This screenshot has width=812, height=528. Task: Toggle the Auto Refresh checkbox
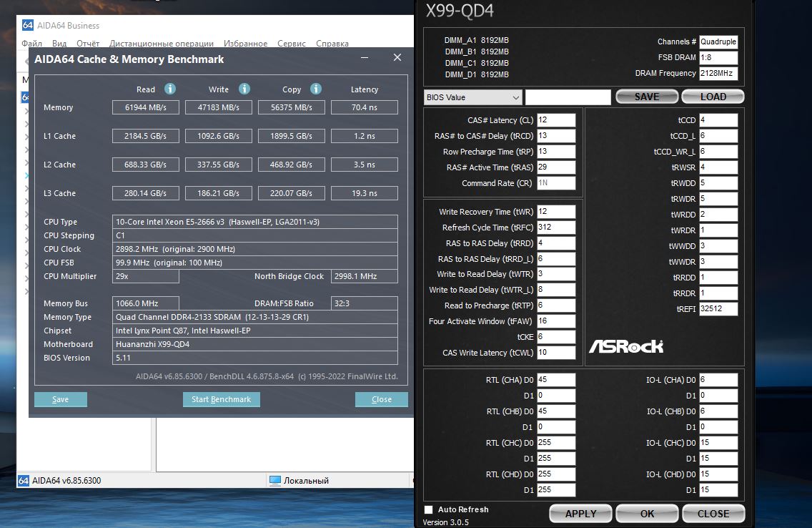(428, 509)
